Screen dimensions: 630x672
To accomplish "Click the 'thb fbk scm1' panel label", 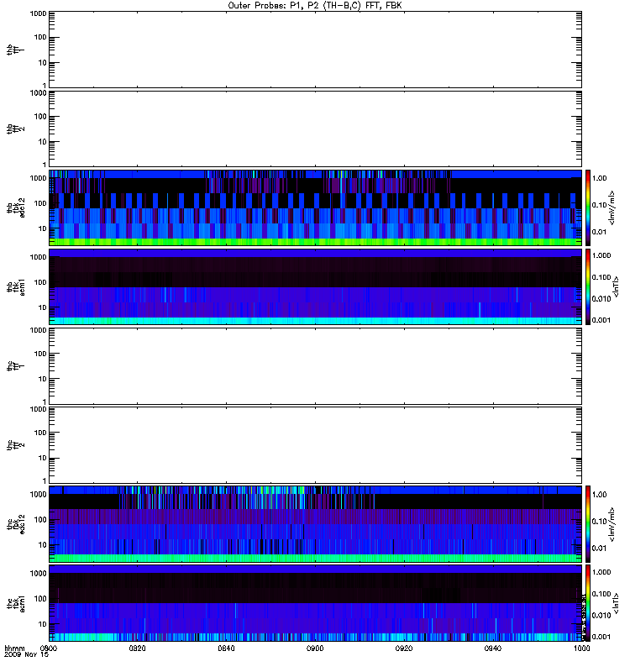I will [x=16, y=287].
